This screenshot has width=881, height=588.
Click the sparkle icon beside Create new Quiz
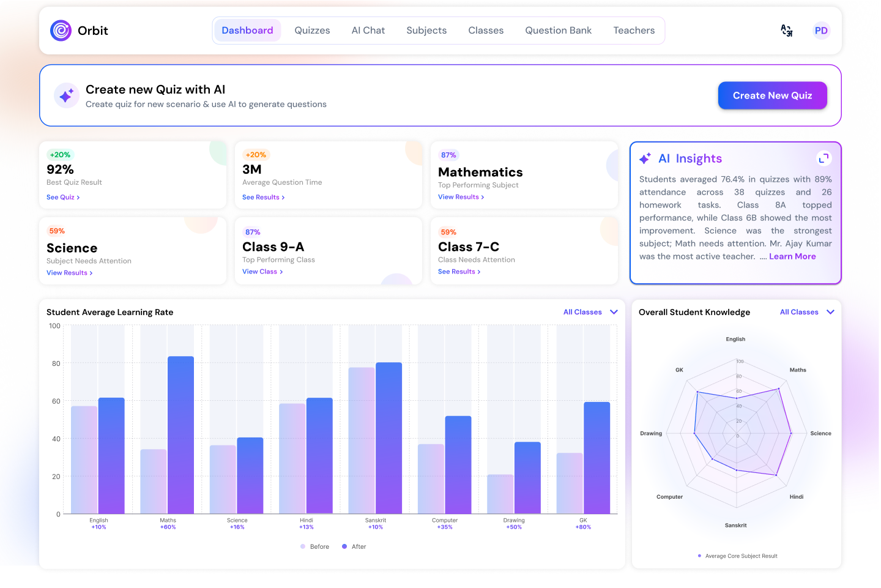click(66, 95)
